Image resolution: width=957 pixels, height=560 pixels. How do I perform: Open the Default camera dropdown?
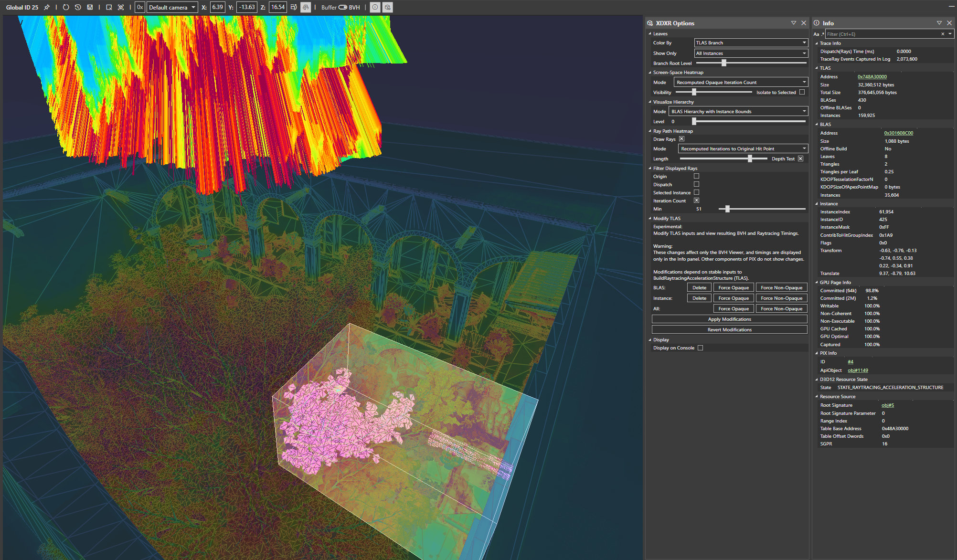coord(172,7)
